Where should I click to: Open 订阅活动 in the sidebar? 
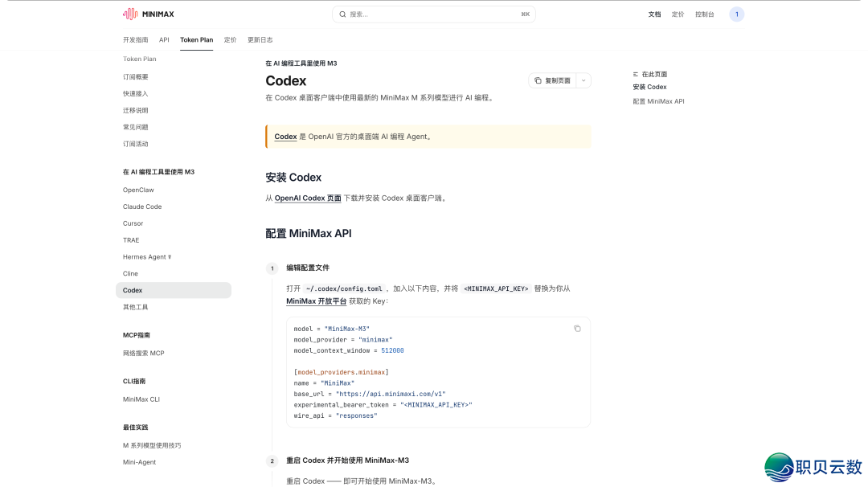coord(136,144)
